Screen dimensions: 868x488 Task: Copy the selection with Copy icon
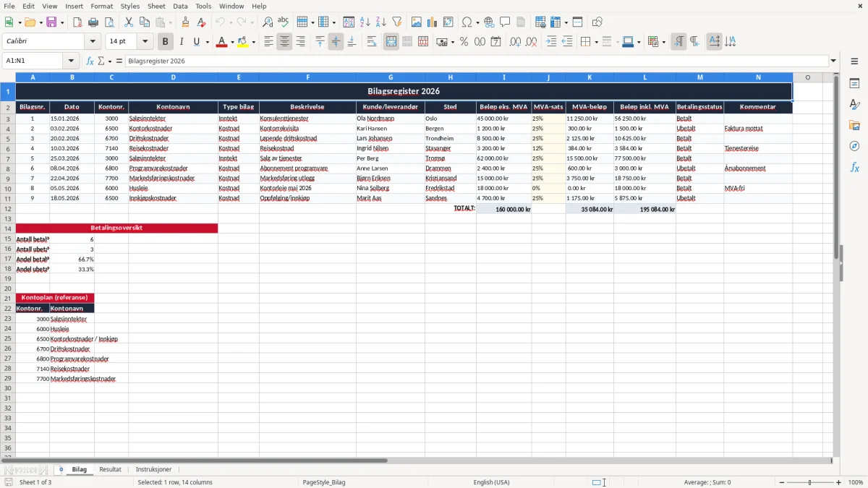(x=144, y=22)
